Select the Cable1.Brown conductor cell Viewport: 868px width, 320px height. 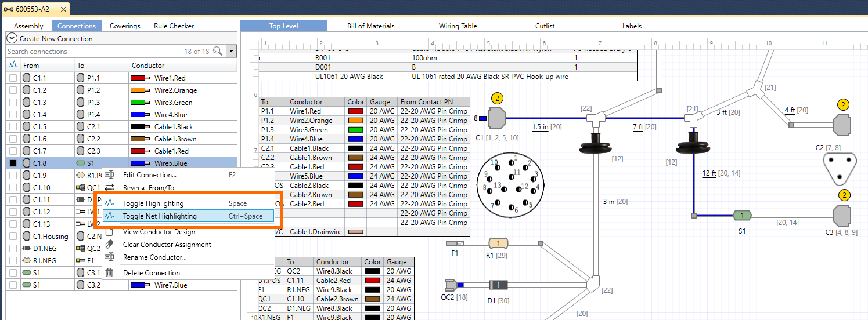[182, 139]
